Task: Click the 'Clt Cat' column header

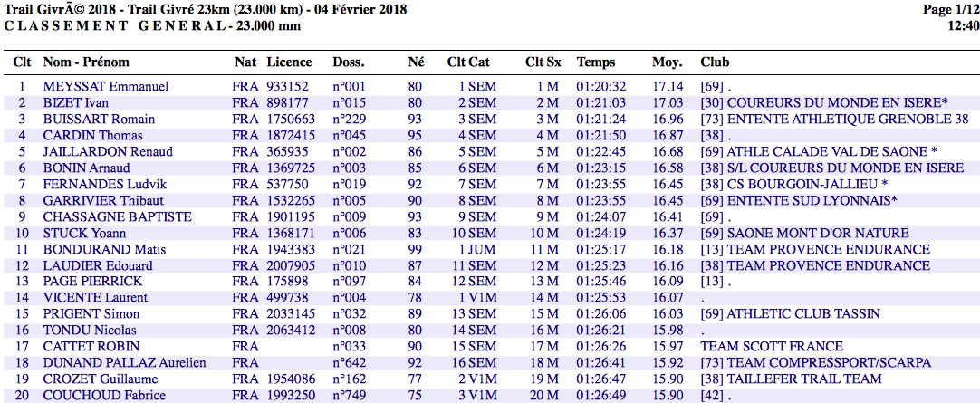Action: coord(469,62)
